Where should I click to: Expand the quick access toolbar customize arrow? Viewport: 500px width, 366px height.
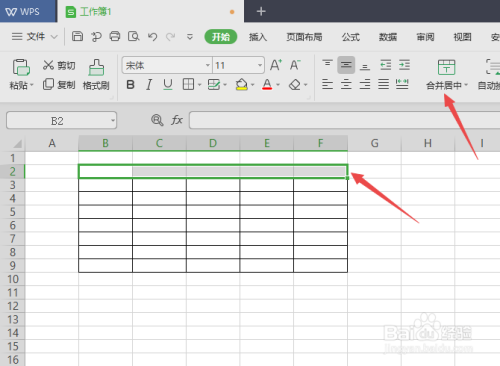point(190,37)
